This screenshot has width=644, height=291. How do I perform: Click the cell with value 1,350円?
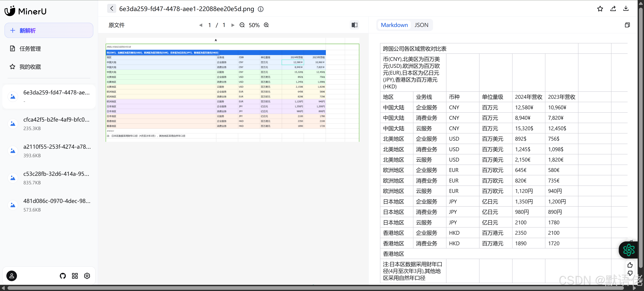pos(528,201)
